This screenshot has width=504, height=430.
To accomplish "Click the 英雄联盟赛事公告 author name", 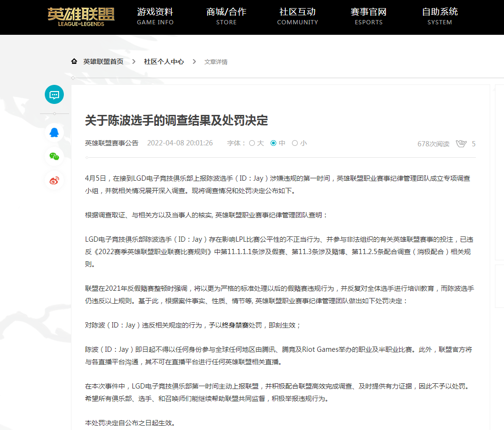I will 111,143.
